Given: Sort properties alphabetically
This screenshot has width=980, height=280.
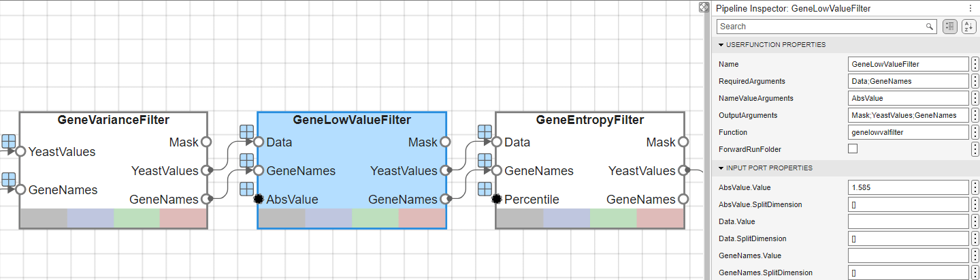Looking at the screenshot, I should 968,27.
